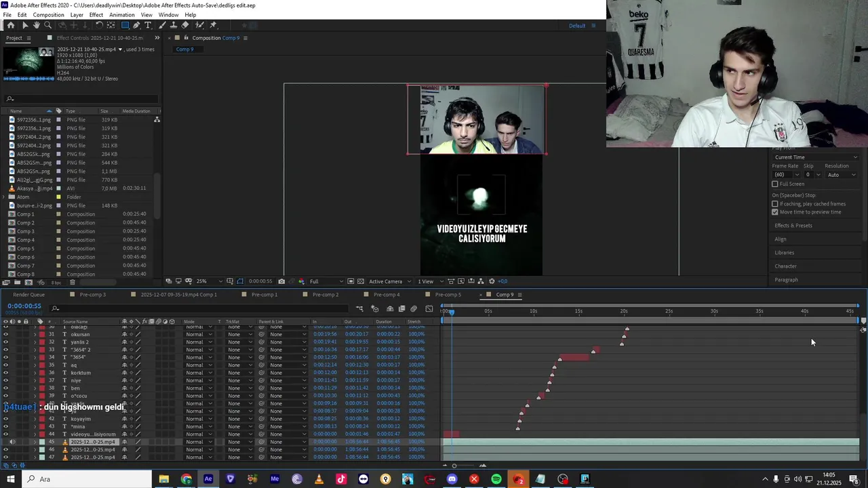Enable the Full Screen checkbox
Image resolution: width=868 pixels, height=488 pixels.
tap(775, 184)
